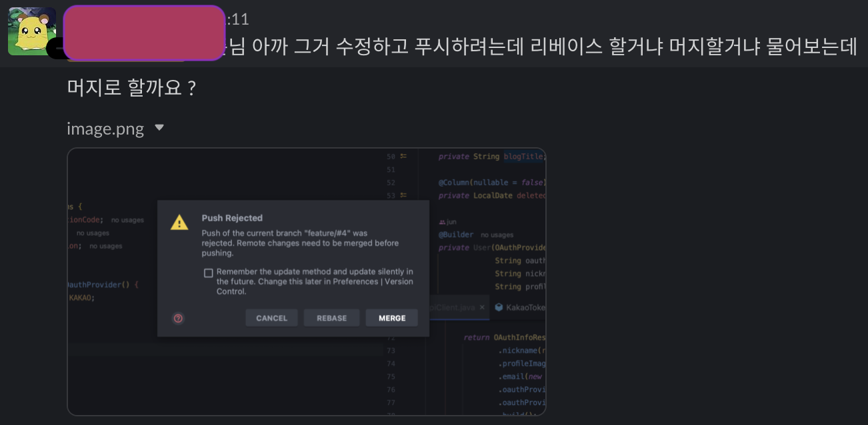Click the '@Column(nullable = false)' annotation line

[492, 183]
